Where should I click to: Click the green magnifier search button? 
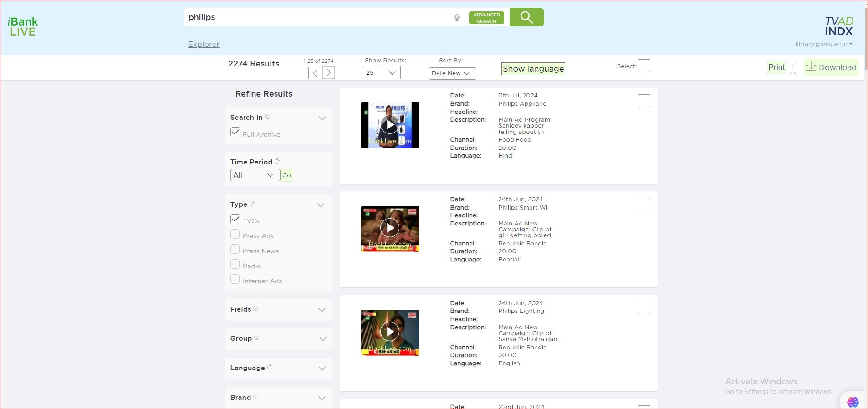coord(526,17)
